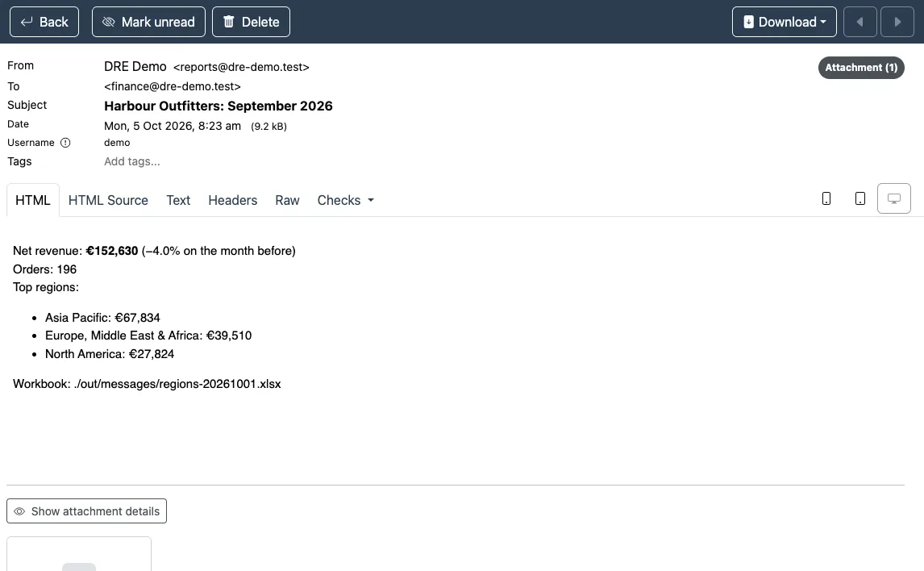Switch to the HTML Source tab
Screen dimensions: 924x571
(108, 200)
